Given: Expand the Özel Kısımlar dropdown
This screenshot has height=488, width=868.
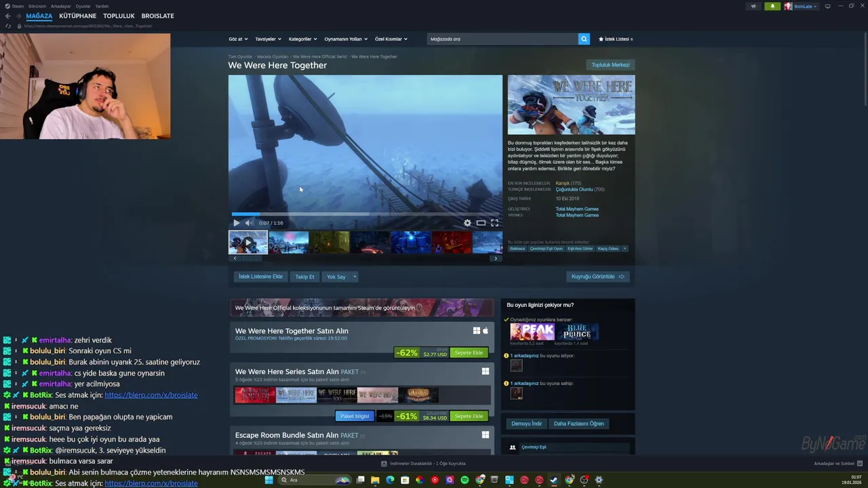Looking at the screenshot, I should pyautogui.click(x=391, y=39).
